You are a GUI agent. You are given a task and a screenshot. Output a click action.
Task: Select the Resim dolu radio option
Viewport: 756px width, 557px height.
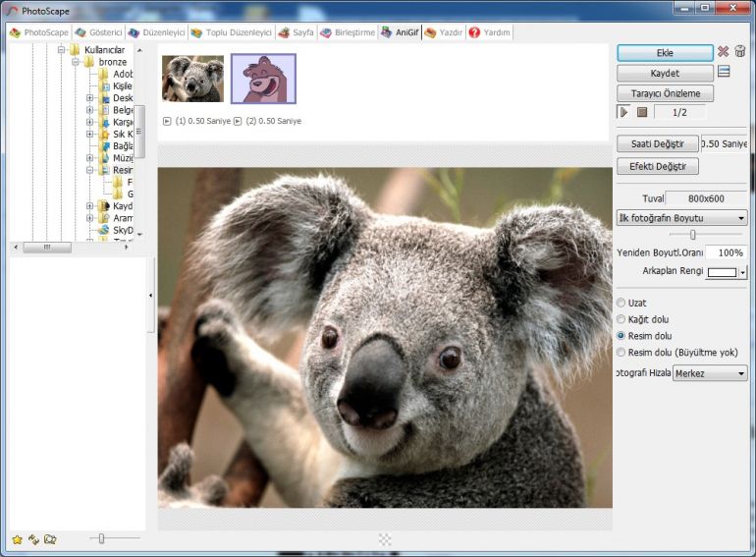pyautogui.click(x=621, y=336)
